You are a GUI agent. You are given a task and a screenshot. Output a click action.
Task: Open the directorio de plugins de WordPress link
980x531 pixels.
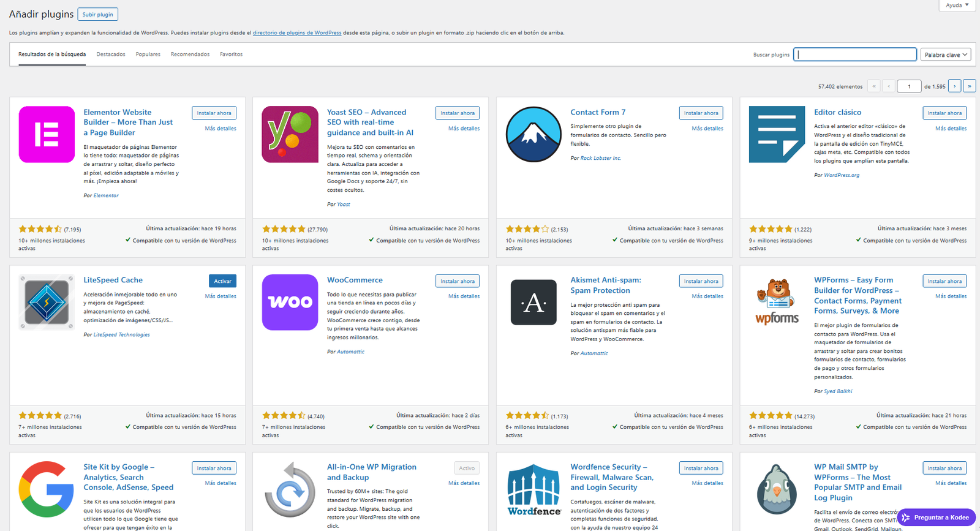coord(297,33)
